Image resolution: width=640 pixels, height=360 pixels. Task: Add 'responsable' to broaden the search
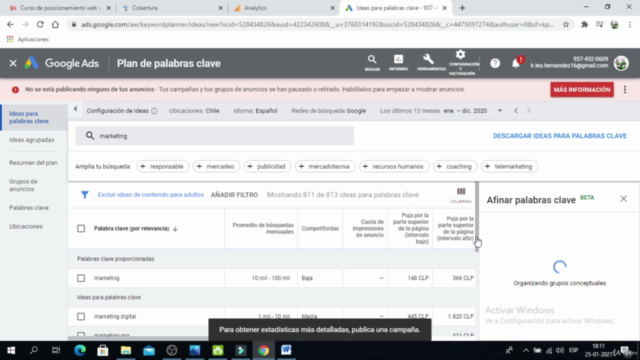tap(162, 167)
